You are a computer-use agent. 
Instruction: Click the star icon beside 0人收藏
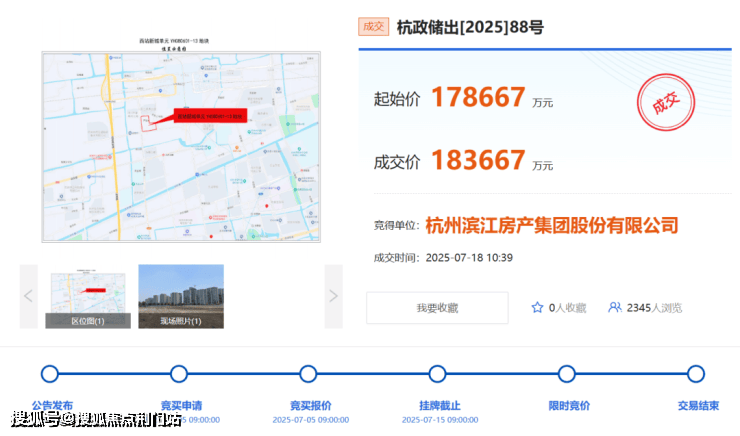click(x=537, y=308)
